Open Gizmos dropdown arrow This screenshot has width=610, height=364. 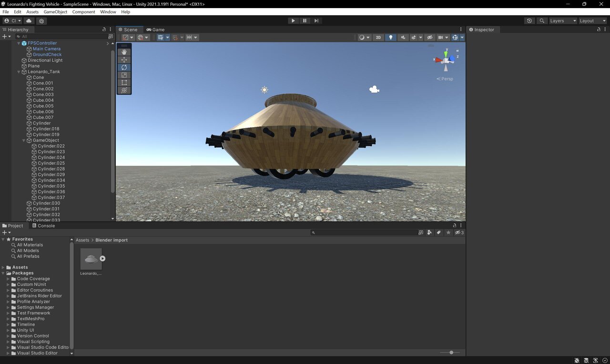click(x=462, y=37)
